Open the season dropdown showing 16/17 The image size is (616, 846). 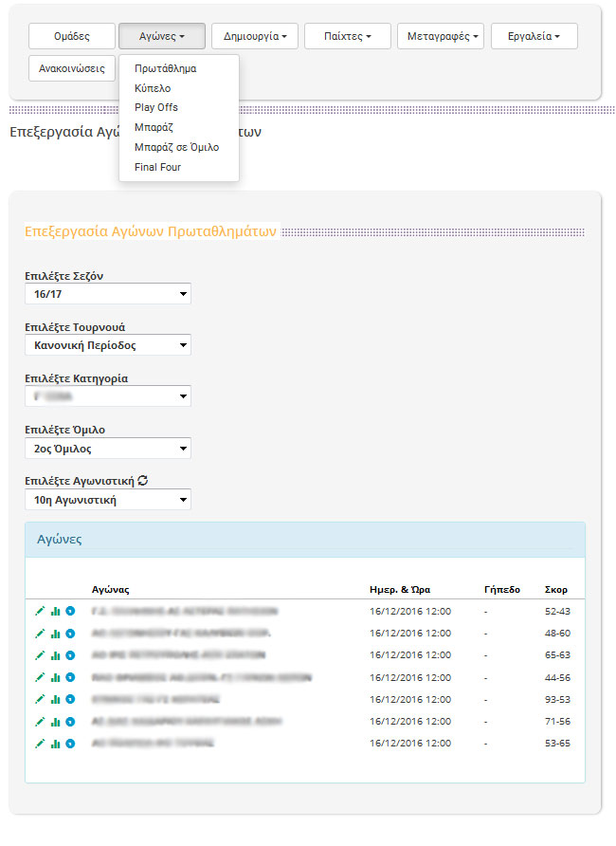click(108, 294)
